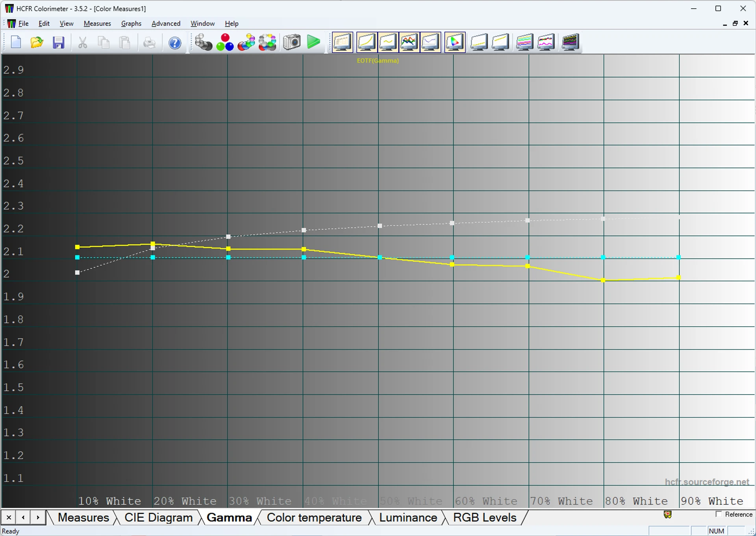Click the HCFR document icon beside File menu
Viewport: 756px width, 536px height.
pos(11,24)
